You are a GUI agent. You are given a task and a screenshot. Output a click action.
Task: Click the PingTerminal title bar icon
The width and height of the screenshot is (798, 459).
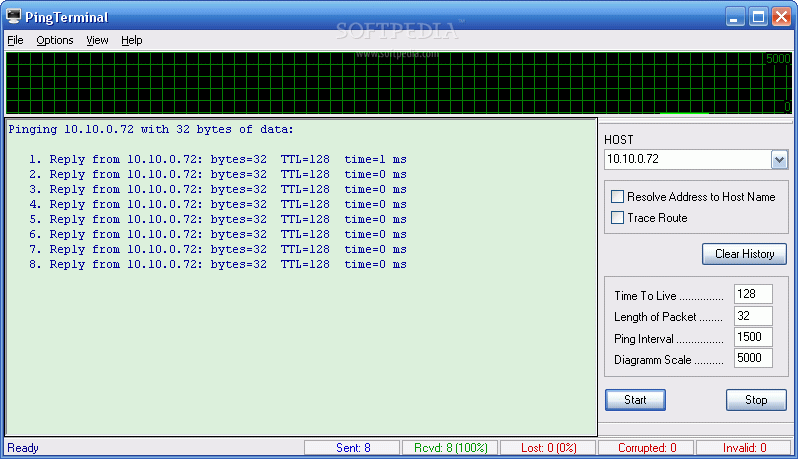(x=14, y=16)
